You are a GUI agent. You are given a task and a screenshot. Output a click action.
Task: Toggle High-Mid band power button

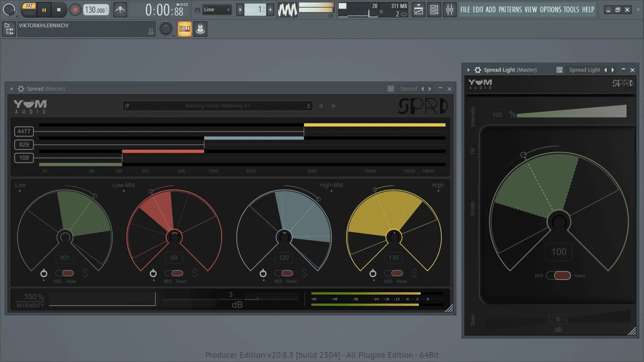[263, 273]
